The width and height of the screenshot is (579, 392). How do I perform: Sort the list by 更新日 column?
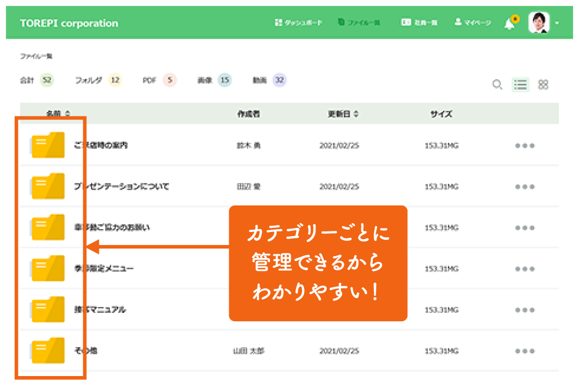[343, 114]
